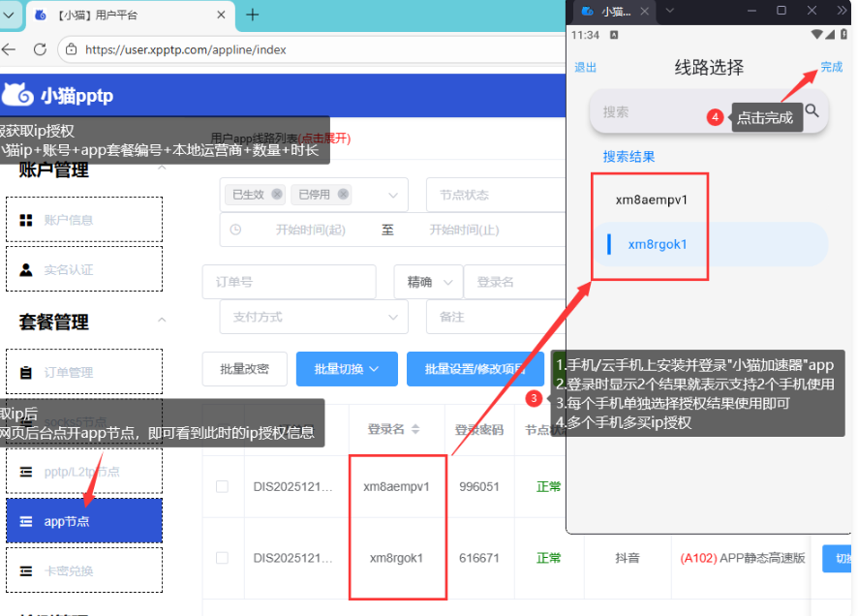Click the 批量改密 button

[x=245, y=369]
